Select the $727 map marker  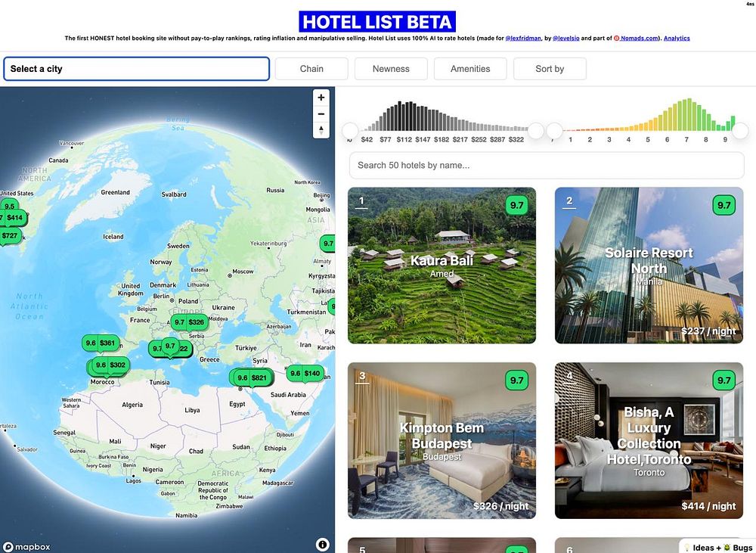pyautogui.click(x=10, y=235)
